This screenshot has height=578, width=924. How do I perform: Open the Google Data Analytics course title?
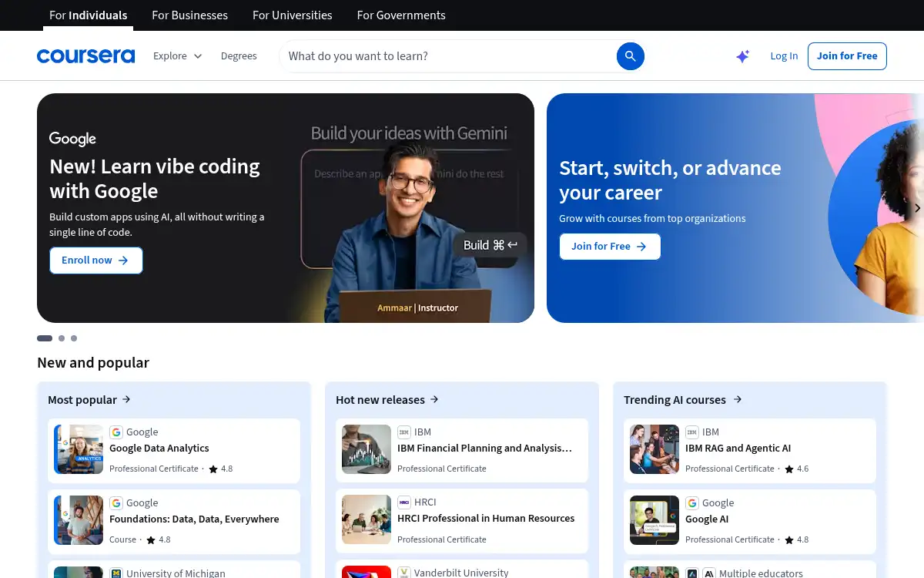tap(159, 449)
